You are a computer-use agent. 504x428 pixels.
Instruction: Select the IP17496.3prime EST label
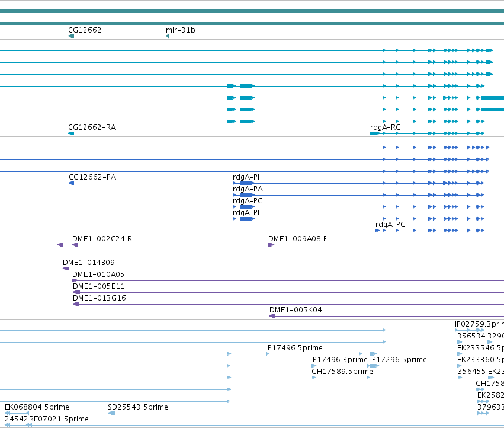(339, 360)
